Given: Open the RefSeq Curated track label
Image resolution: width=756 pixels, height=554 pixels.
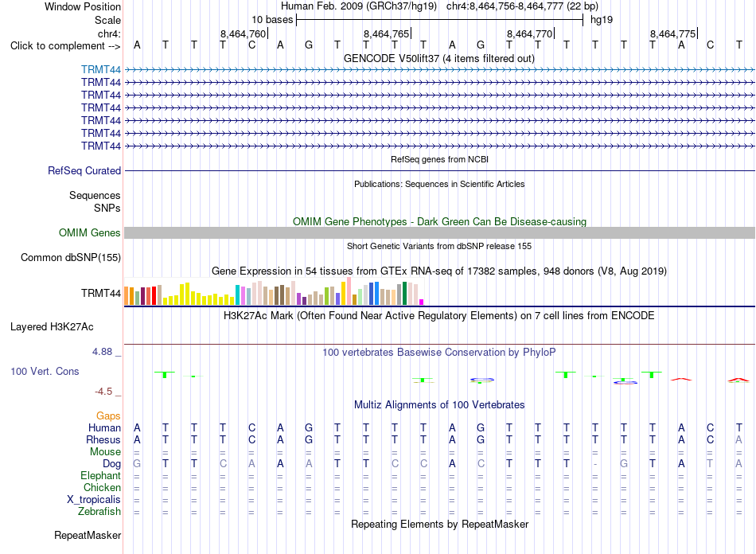Looking at the screenshot, I should click(x=84, y=170).
